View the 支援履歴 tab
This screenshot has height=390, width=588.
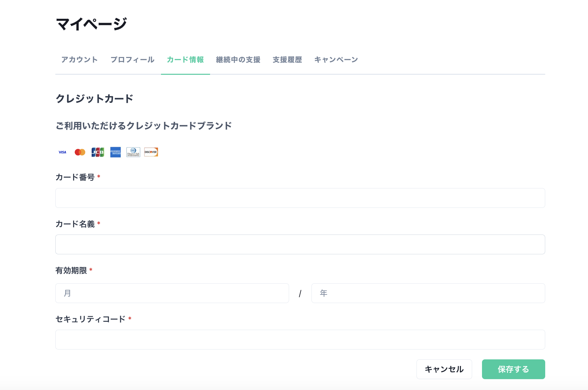(287, 60)
